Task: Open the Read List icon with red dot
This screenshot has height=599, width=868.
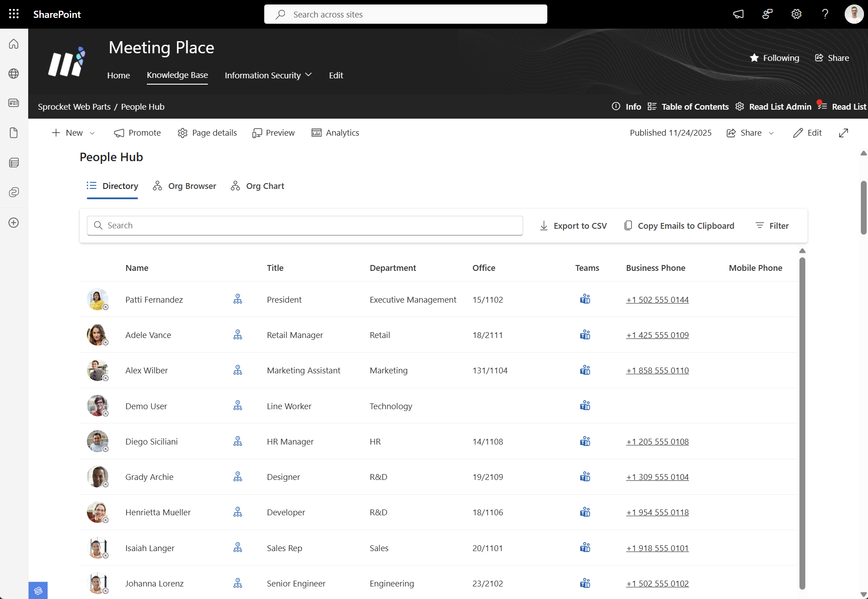Action: pyautogui.click(x=822, y=106)
